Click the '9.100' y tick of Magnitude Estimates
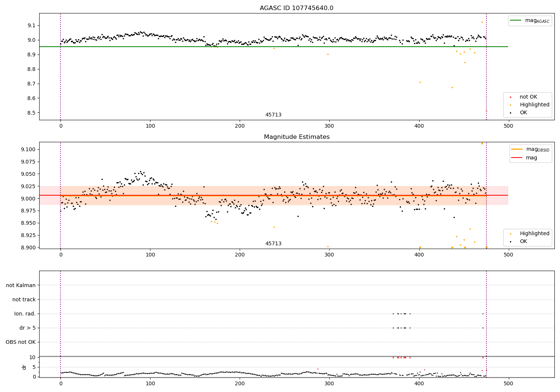Screen dimensions: 560x392 (29, 149)
